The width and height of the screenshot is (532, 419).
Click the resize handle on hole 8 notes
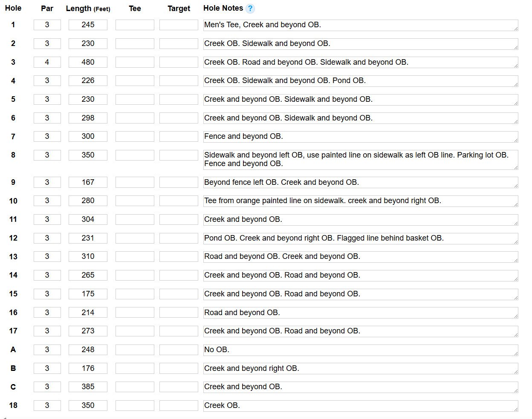click(516, 167)
